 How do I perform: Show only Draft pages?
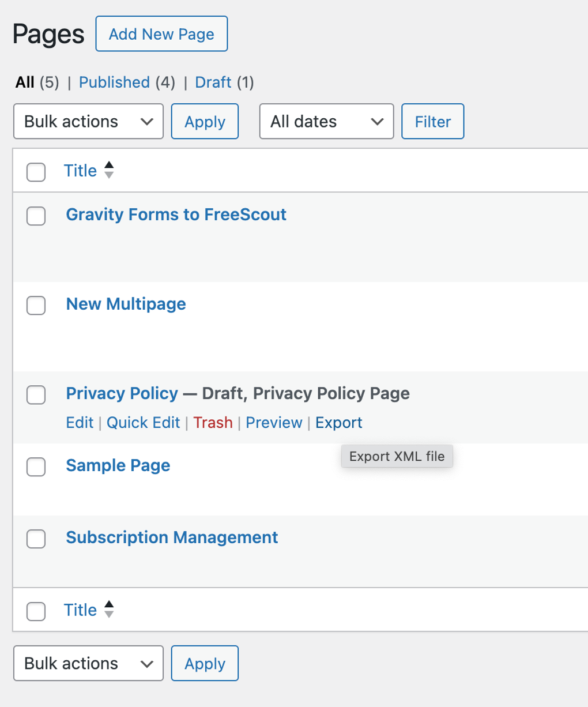213,82
